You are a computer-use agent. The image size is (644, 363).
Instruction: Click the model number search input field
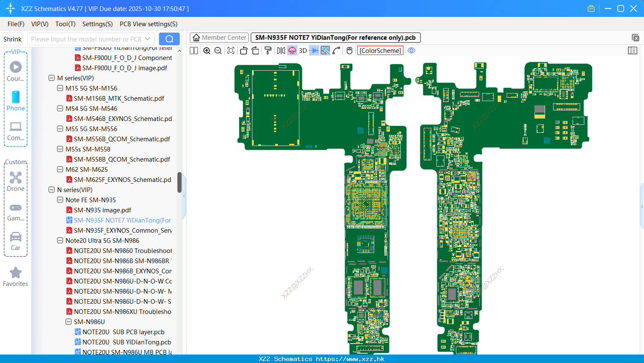click(x=86, y=39)
